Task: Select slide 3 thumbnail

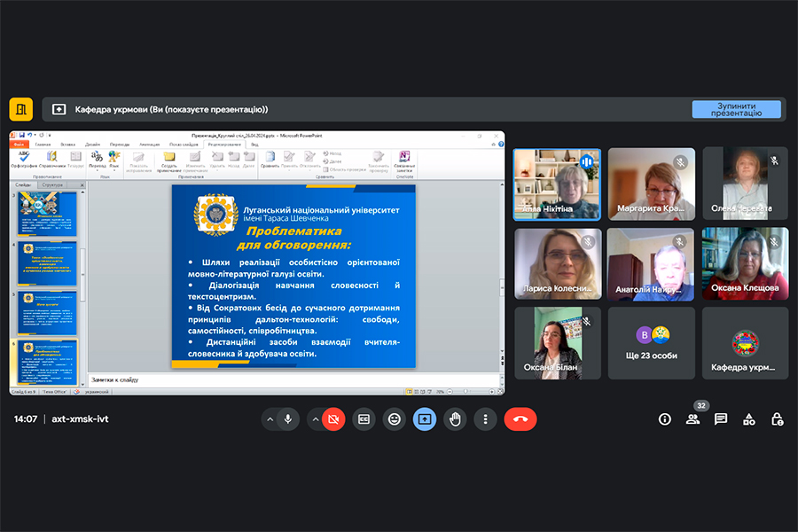Action: [x=47, y=214]
